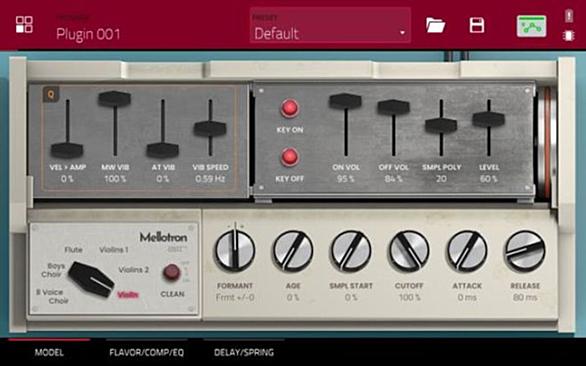Click the SMPL START knob
Screen dimensions: 586x366
(x=351, y=250)
